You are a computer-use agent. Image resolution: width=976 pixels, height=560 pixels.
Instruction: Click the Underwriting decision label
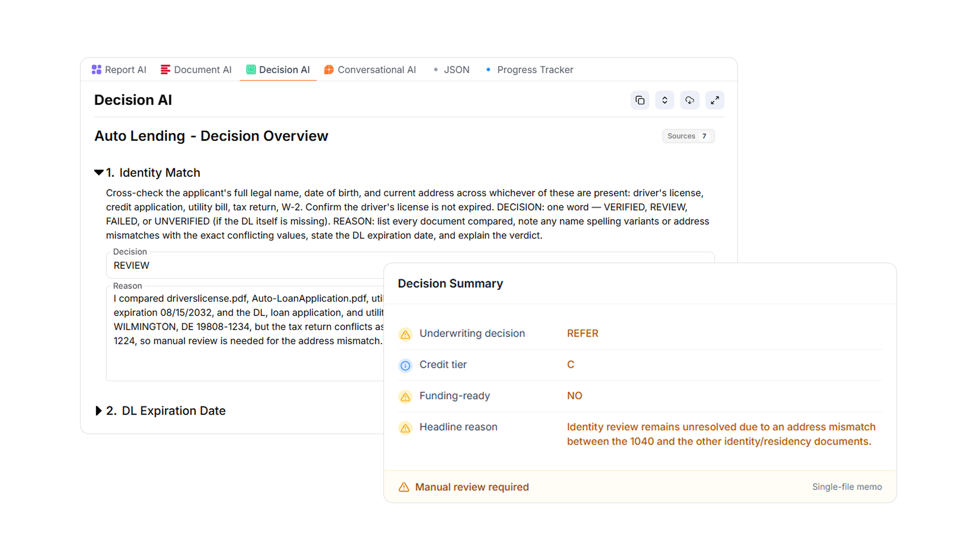[x=472, y=333]
